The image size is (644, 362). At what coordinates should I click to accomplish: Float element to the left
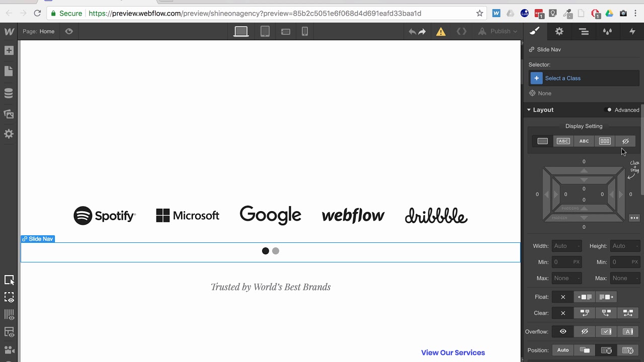click(x=585, y=297)
